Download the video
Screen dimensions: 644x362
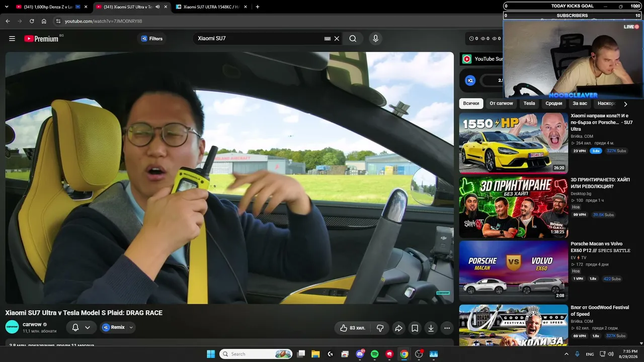point(431,328)
